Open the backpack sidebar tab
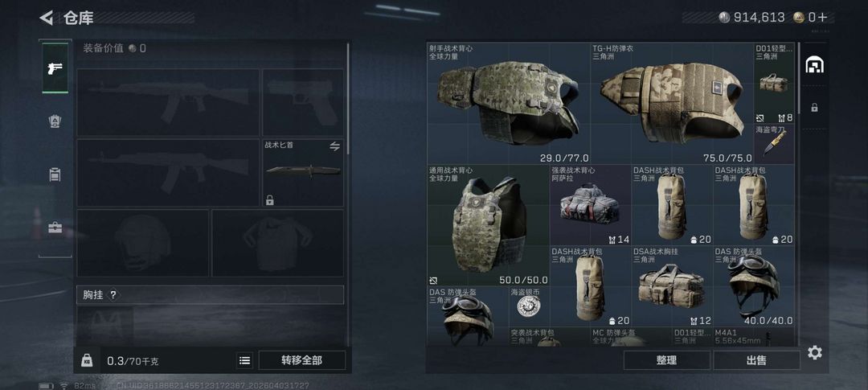Image resolution: width=868 pixels, height=390 pixels. pyautogui.click(x=55, y=174)
